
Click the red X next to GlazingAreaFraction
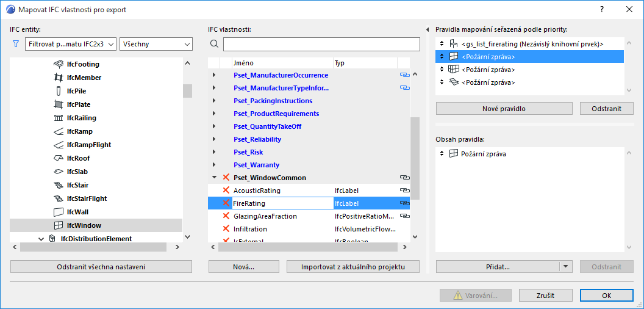[x=226, y=216]
